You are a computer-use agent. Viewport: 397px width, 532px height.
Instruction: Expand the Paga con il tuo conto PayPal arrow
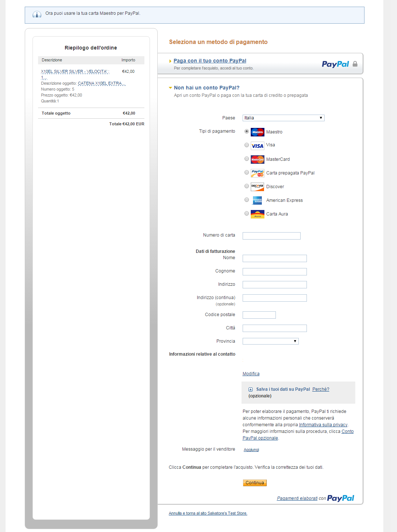tap(170, 61)
